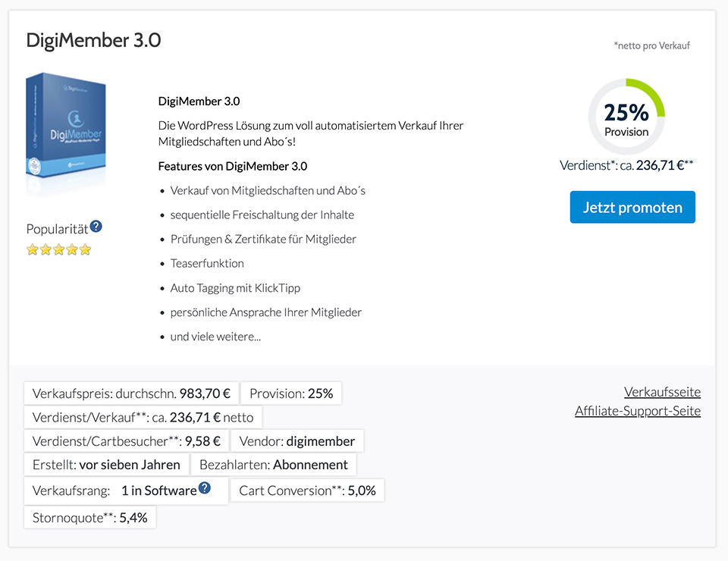Click the Verkaufsrang 1 in Software text
The height and width of the screenshot is (561, 728).
[115, 491]
